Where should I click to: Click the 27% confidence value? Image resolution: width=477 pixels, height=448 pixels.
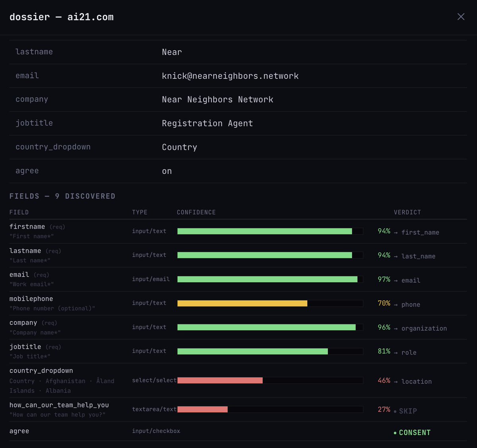(384, 409)
